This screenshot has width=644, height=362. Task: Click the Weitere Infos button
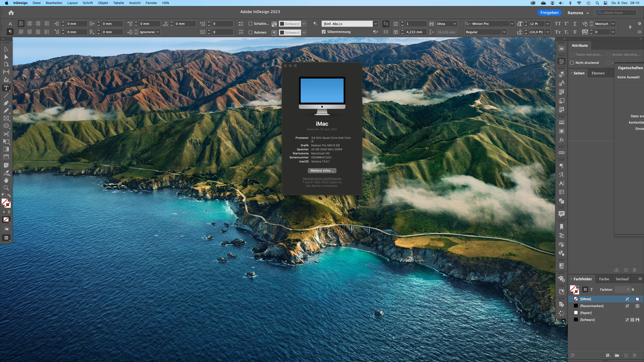tap(322, 171)
